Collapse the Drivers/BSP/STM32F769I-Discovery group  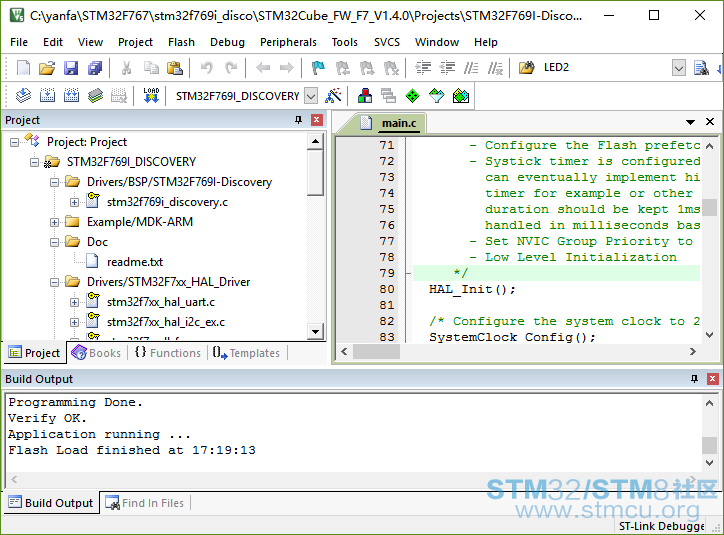pos(54,182)
